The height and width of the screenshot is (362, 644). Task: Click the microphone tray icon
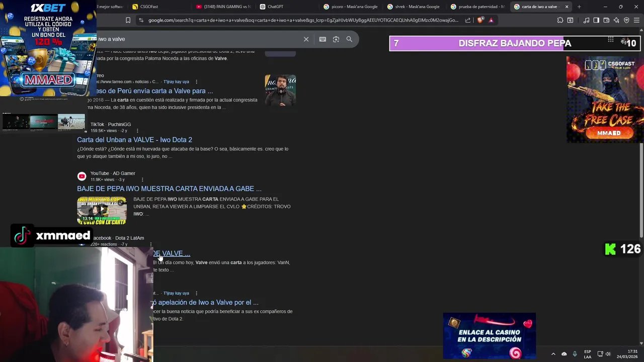pyautogui.click(x=575, y=354)
